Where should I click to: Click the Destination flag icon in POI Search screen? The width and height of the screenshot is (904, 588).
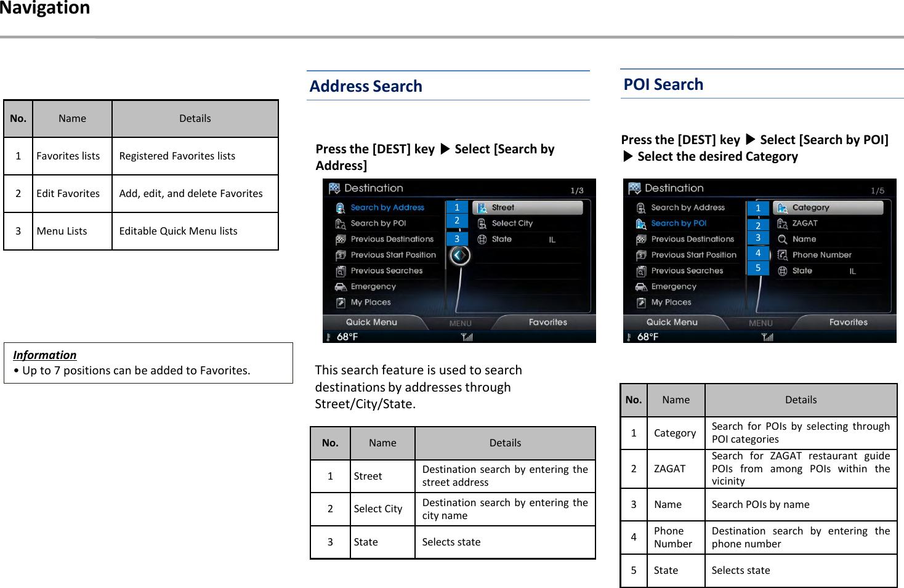click(x=634, y=188)
